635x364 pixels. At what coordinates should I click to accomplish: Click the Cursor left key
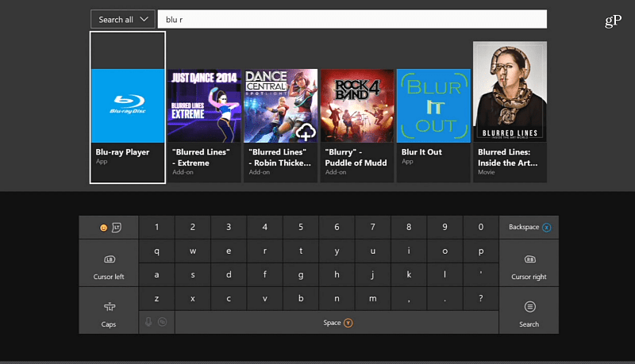tap(109, 263)
